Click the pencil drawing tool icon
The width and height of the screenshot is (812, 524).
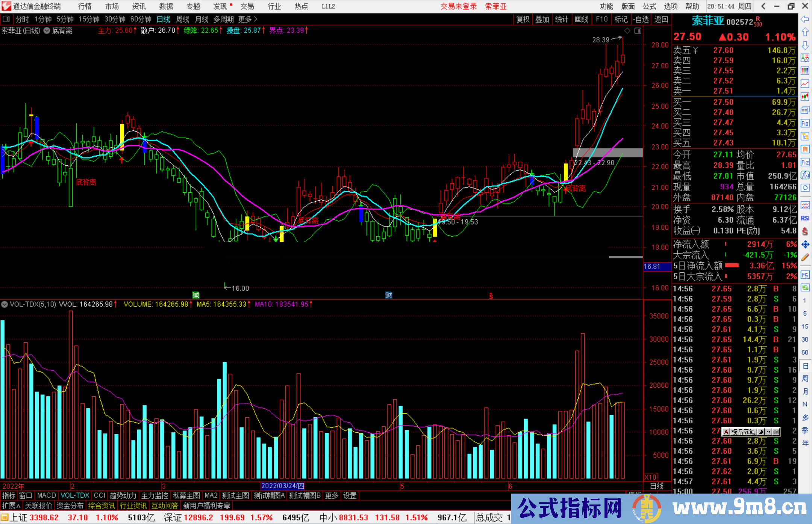805,257
